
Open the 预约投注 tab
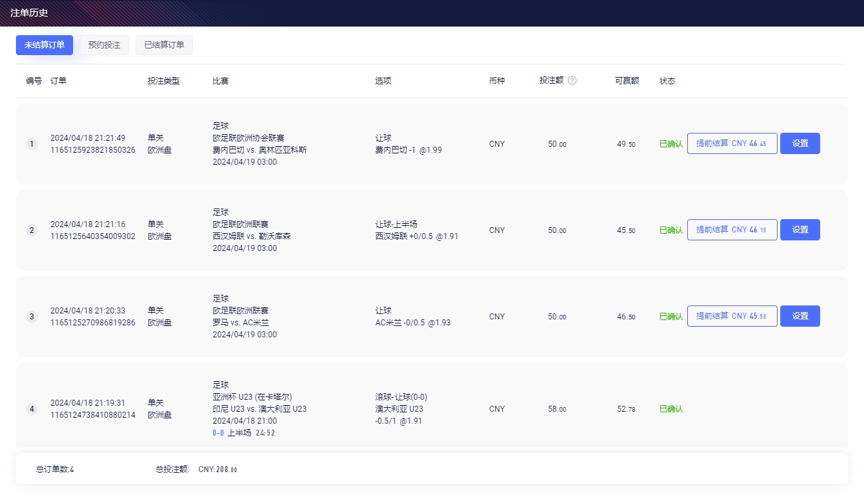click(104, 45)
